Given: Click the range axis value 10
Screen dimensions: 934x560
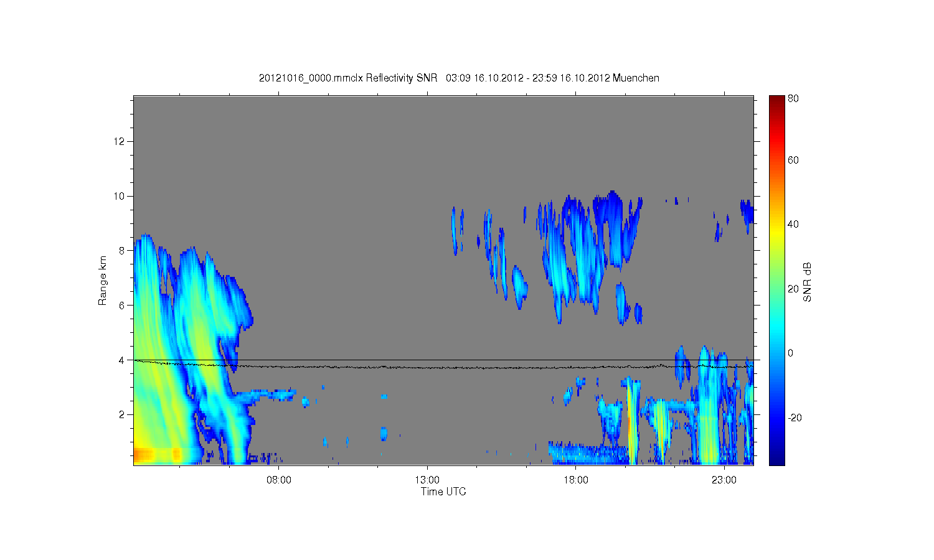Looking at the screenshot, I should [x=120, y=196].
